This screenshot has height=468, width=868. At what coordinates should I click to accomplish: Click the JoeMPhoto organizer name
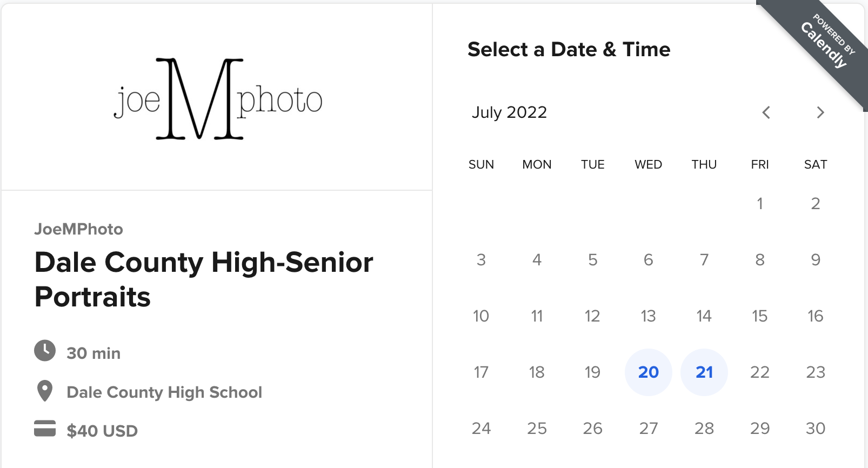coord(79,229)
